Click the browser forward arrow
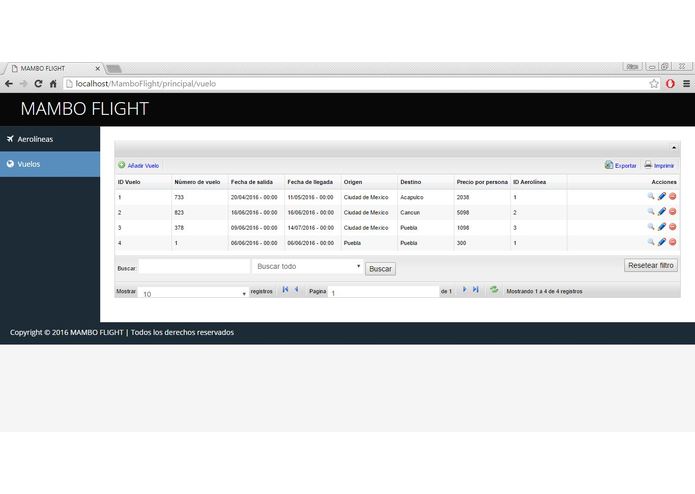Screen dimensions: 695x494 23,84
